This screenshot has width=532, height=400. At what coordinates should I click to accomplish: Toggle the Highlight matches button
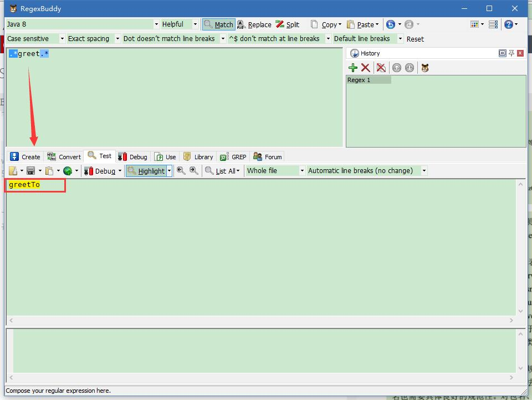click(146, 171)
